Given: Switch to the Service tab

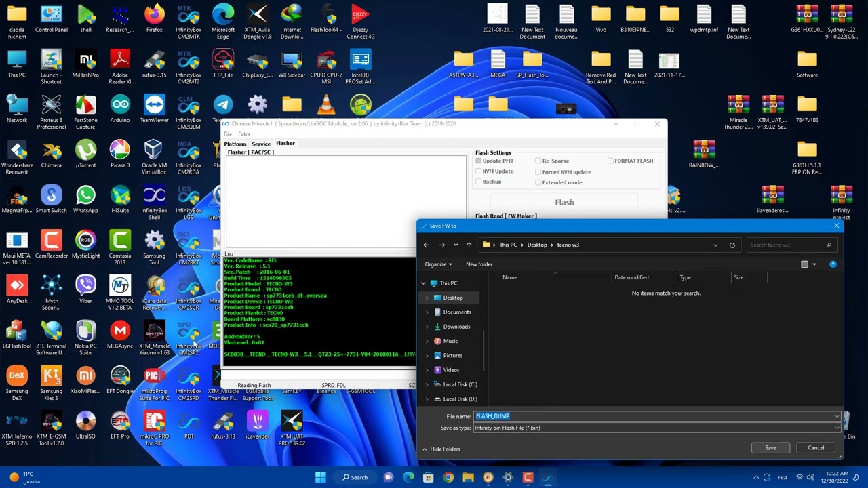Looking at the screenshot, I should [x=261, y=144].
